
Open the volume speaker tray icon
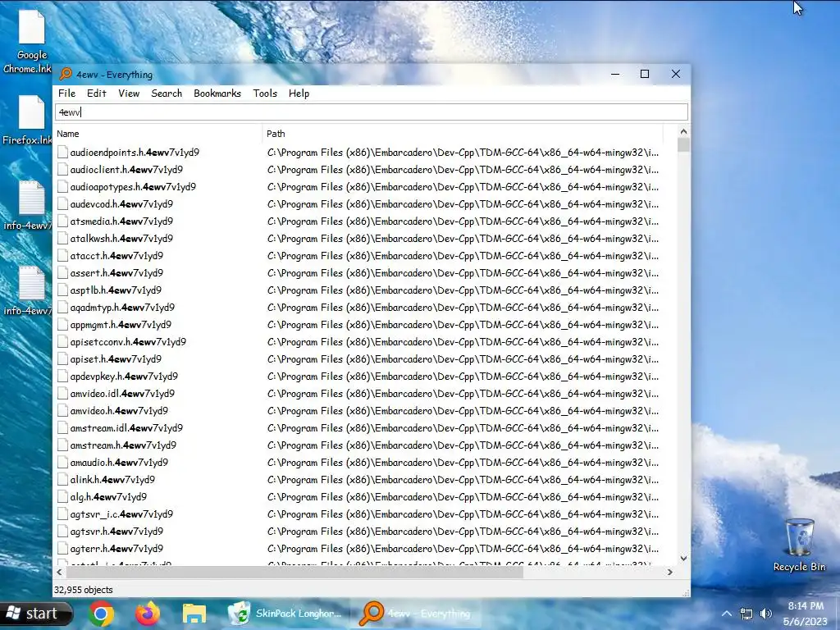766,614
